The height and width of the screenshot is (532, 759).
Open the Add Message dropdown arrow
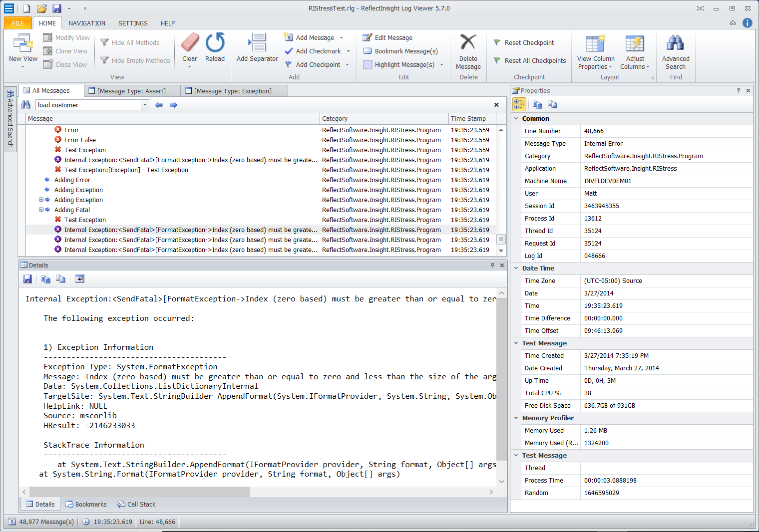tap(342, 38)
